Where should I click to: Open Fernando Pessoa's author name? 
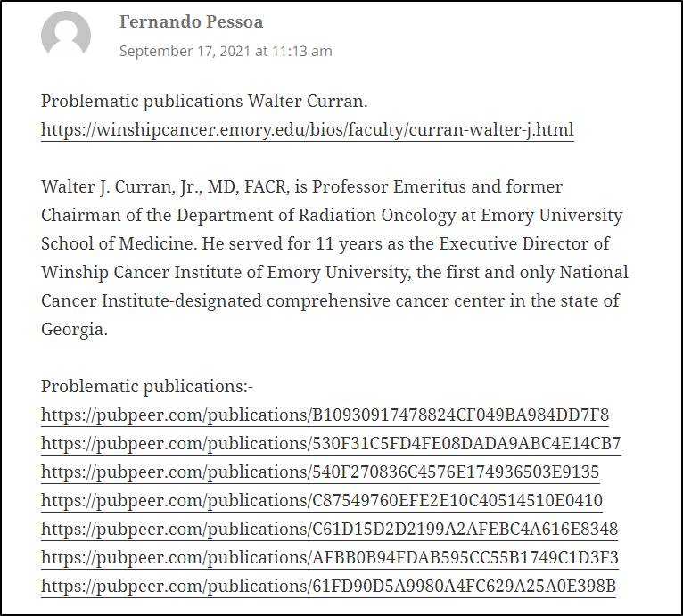pos(191,21)
